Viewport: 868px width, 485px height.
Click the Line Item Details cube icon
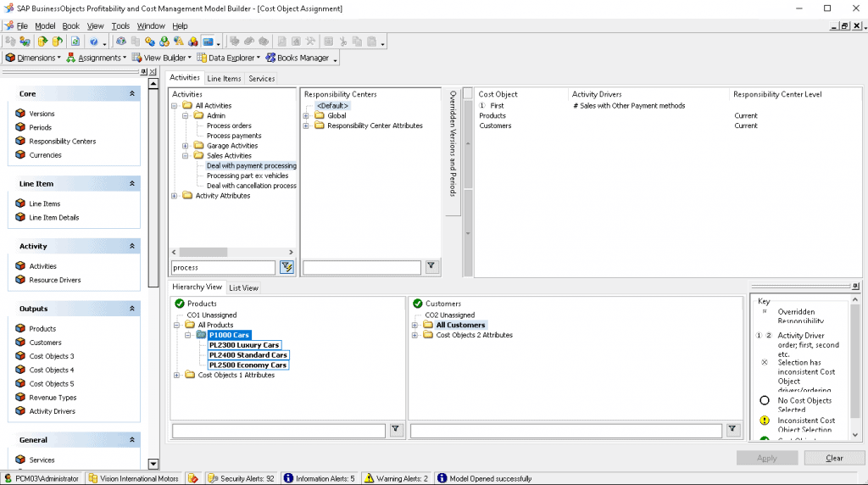pos(20,218)
